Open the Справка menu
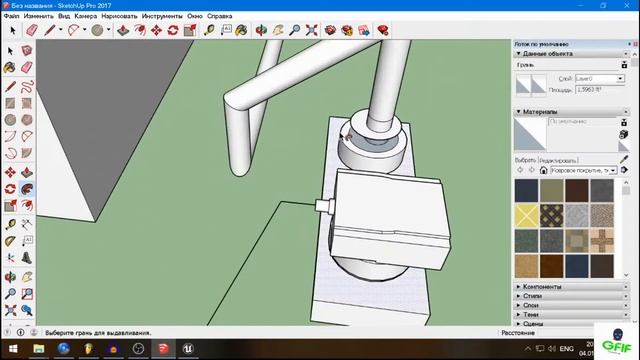This screenshot has height=360, width=640. pos(220,16)
